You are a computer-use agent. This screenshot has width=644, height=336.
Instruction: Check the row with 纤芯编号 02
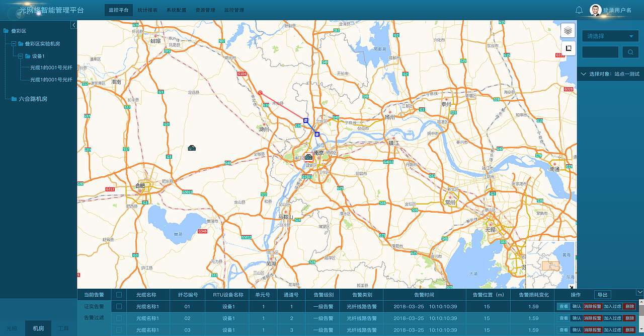(119, 318)
